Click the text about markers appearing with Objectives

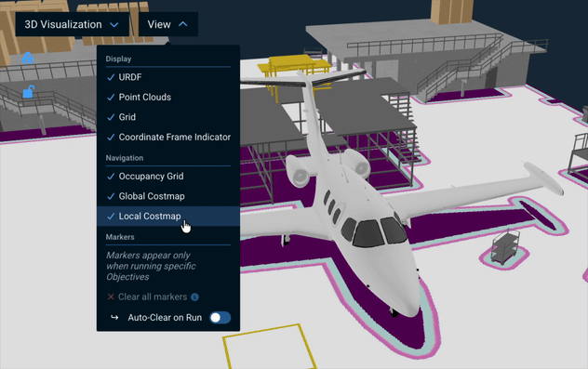click(x=151, y=266)
